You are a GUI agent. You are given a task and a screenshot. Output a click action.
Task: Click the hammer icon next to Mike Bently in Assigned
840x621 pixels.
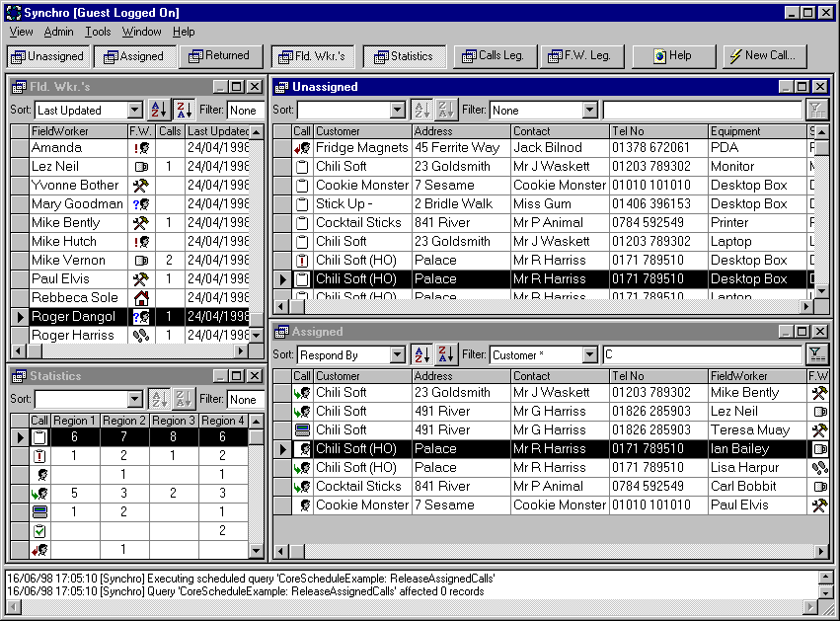point(818,393)
